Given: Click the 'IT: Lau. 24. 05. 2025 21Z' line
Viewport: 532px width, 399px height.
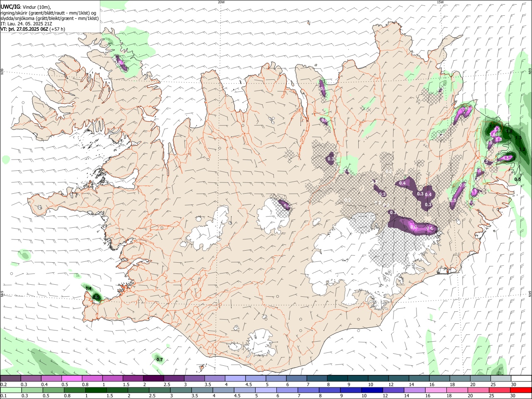Looking at the screenshot, I should click(x=27, y=24).
